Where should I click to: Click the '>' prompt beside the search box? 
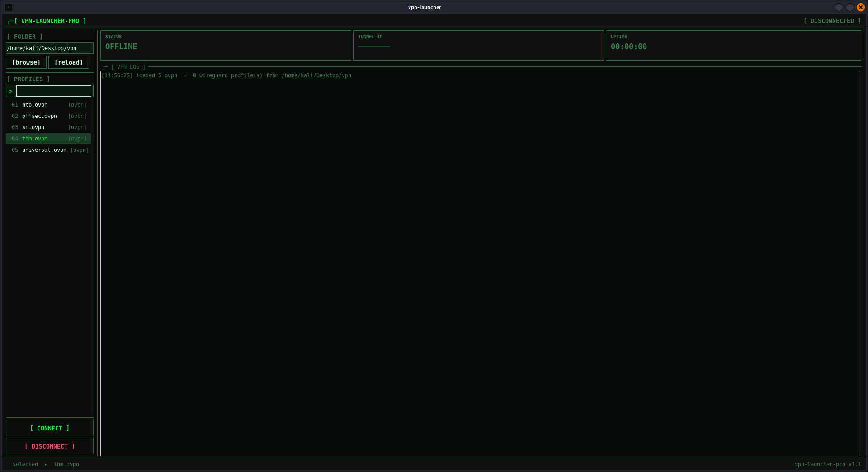(11, 91)
